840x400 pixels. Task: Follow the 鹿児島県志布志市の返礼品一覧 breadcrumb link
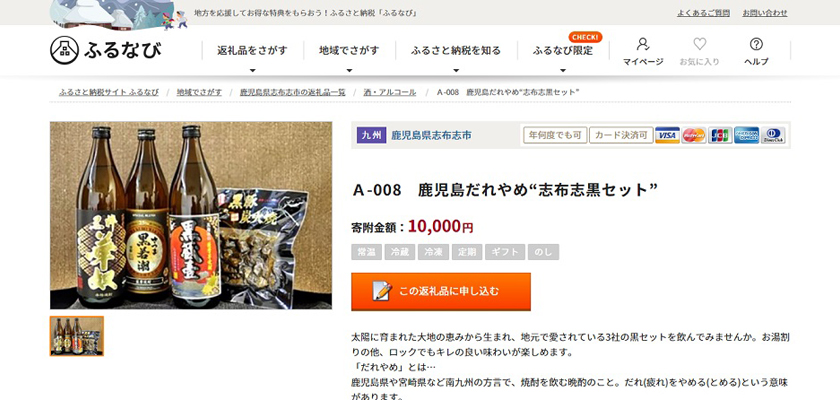click(292, 92)
